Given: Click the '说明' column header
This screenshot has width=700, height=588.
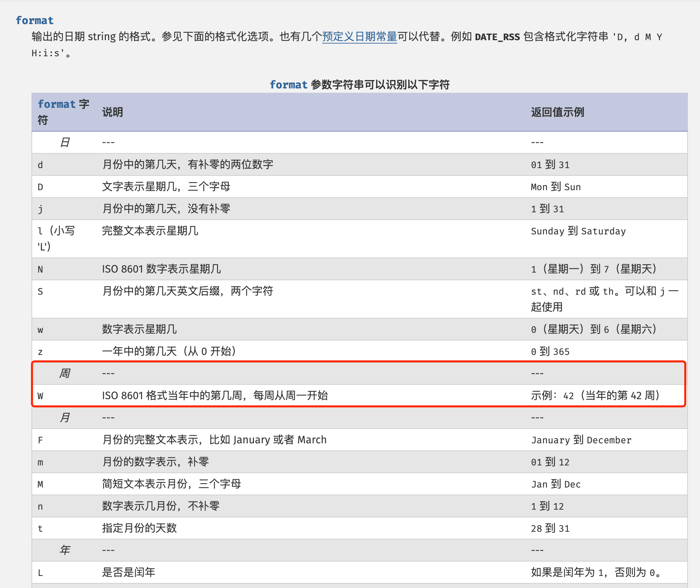Looking at the screenshot, I should [113, 112].
